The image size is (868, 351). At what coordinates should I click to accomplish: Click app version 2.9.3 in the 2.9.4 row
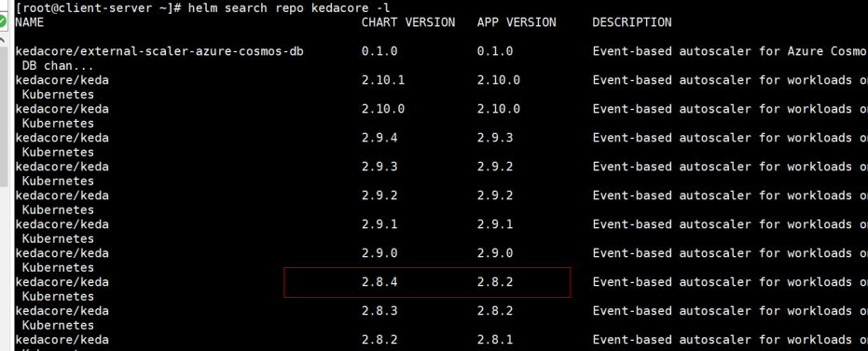pos(495,138)
